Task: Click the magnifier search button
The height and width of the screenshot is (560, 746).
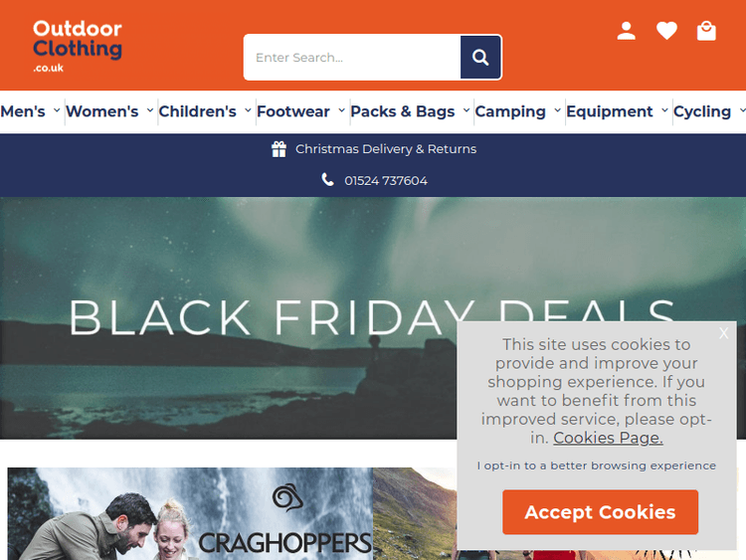Action: pos(480,57)
